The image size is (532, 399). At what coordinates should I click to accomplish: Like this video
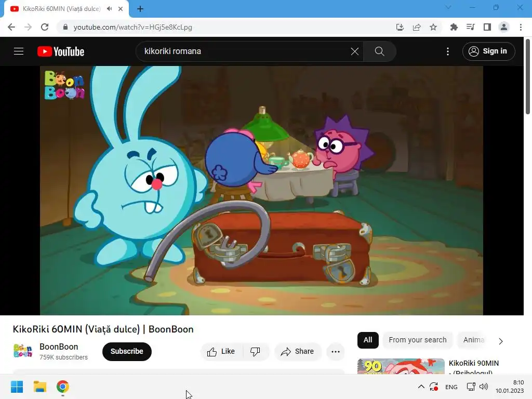point(221,352)
